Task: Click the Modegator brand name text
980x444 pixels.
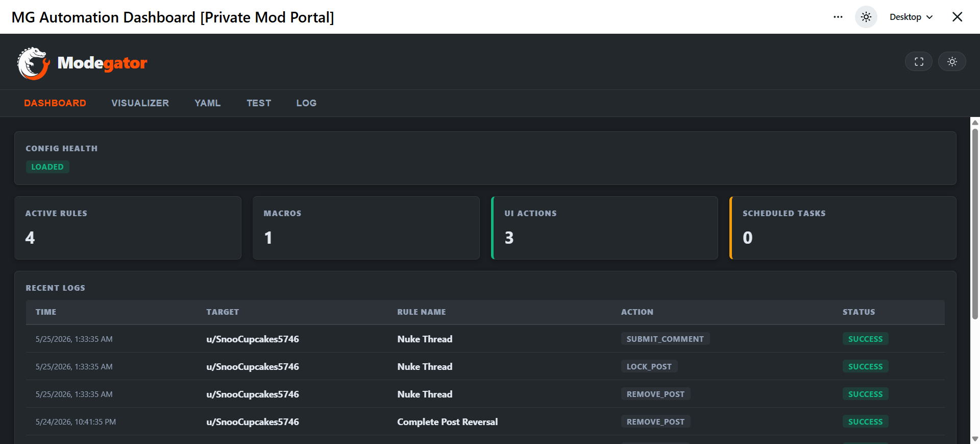Action: click(x=102, y=63)
